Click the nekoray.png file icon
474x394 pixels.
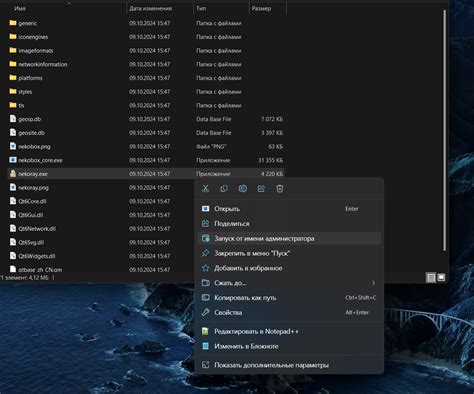(x=13, y=187)
